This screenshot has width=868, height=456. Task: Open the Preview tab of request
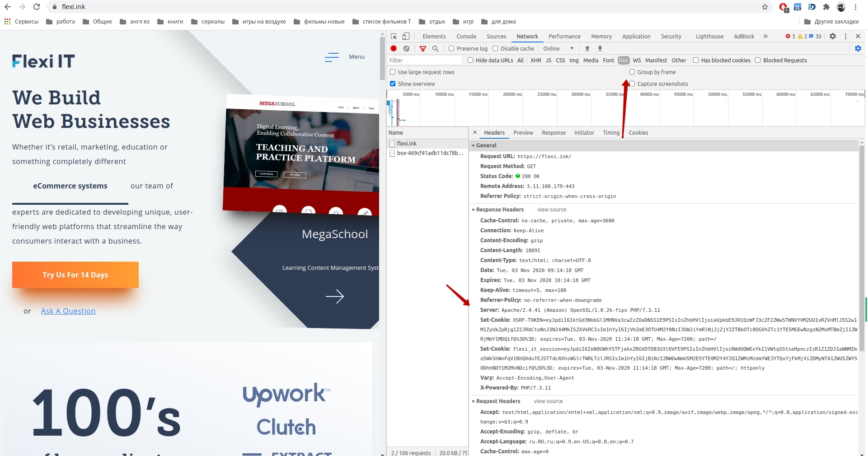coord(523,132)
